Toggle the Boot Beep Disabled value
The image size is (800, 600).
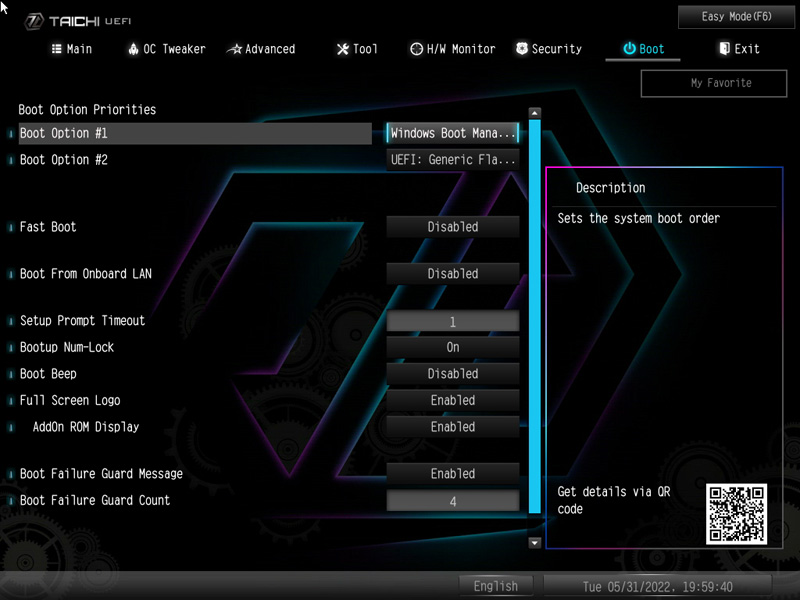(x=453, y=374)
